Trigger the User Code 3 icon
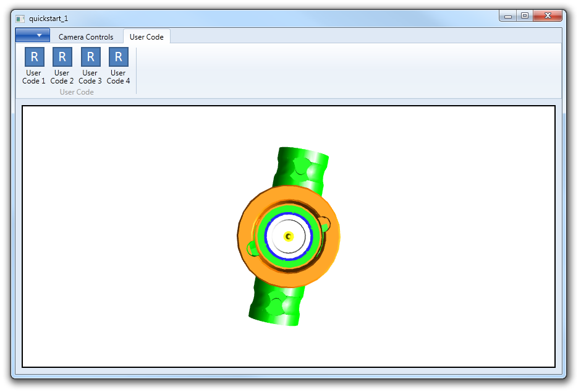The width and height of the screenshot is (581, 392). point(90,58)
